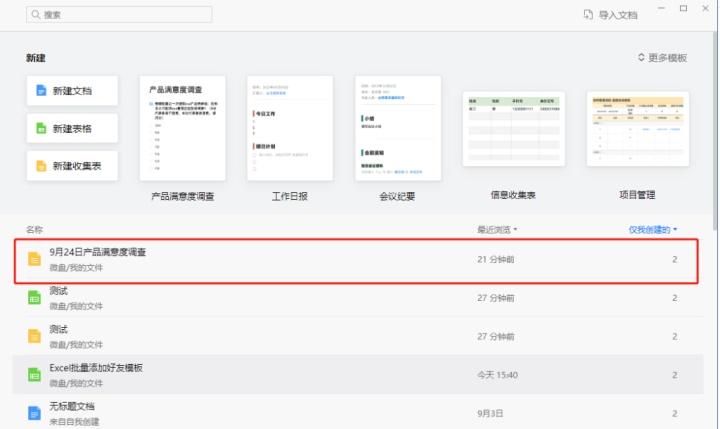720x429 pixels.
Task: Open 仅我创建的 filter dropdown
Action: click(x=652, y=229)
